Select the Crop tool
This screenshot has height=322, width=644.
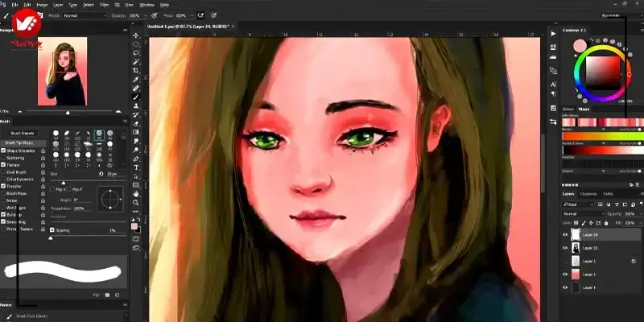coord(136,71)
